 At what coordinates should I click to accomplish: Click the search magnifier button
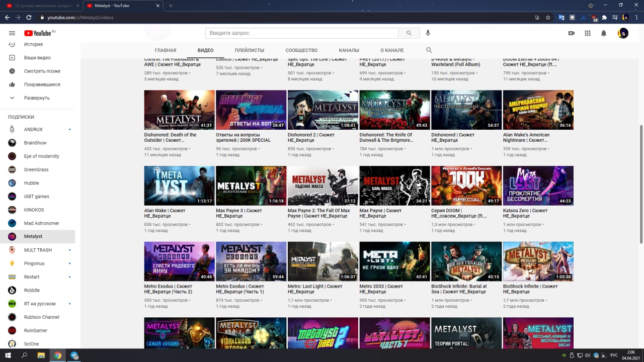click(x=409, y=33)
